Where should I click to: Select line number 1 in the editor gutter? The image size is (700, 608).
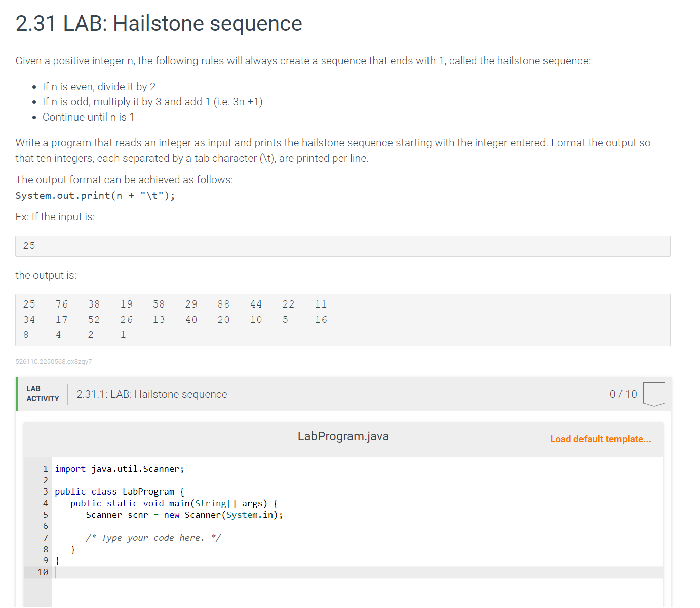tap(45, 469)
